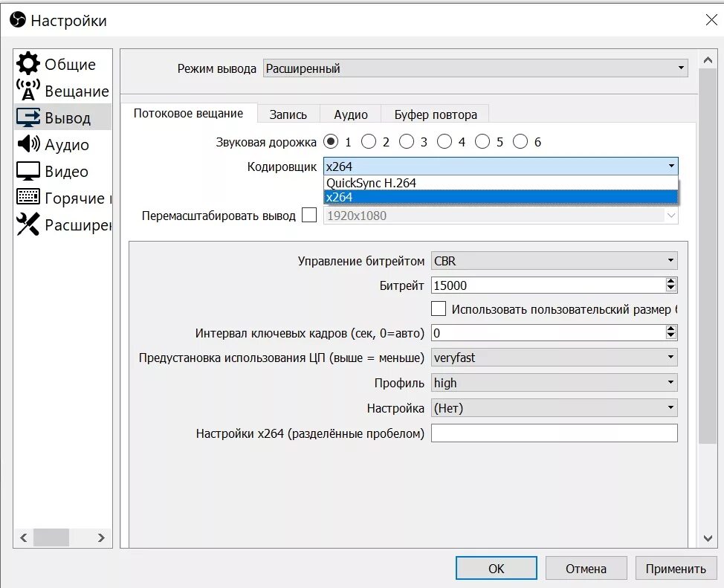Click the settings panel scroll down arrow
Screen dimensions: 724x588
pyautogui.click(x=708, y=539)
